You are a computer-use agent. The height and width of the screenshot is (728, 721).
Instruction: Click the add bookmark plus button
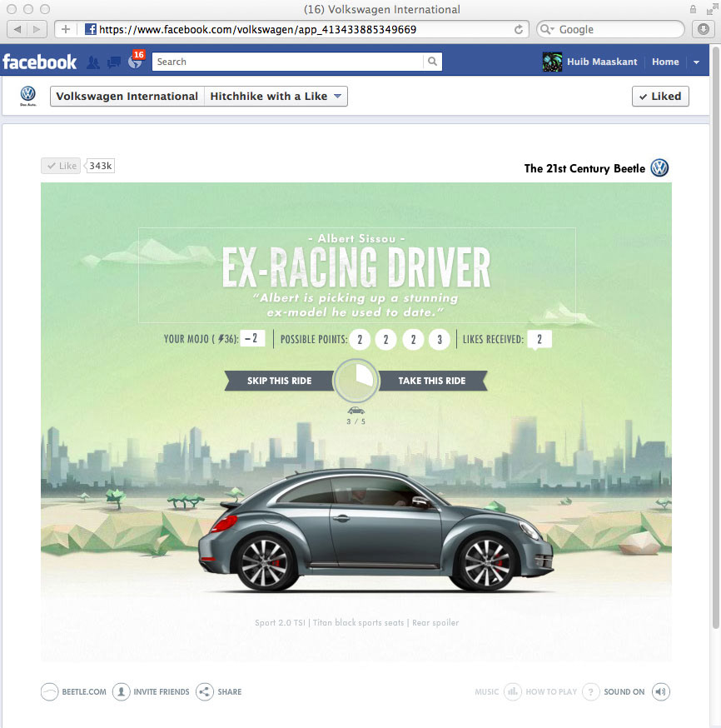point(66,29)
